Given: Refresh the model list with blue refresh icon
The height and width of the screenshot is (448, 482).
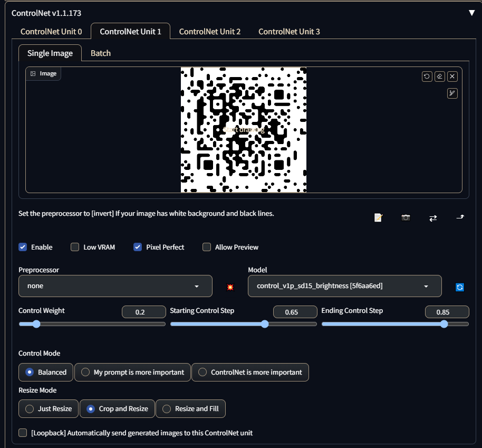Looking at the screenshot, I should 460,287.
